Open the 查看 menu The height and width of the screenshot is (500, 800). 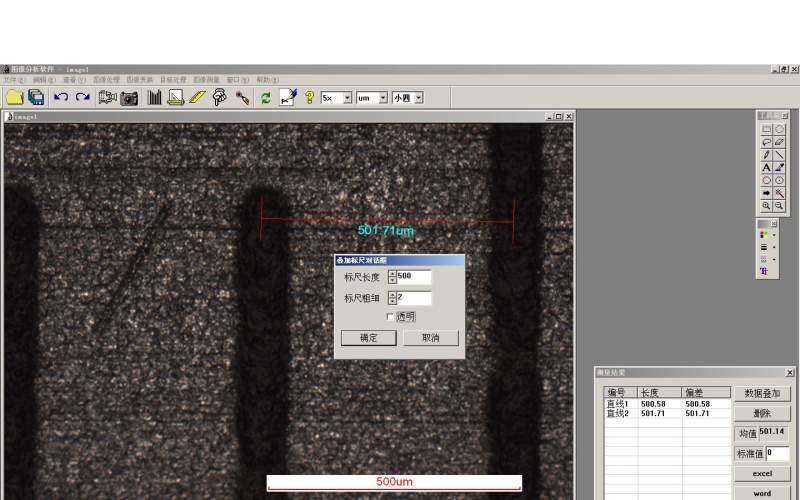pos(74,80)
